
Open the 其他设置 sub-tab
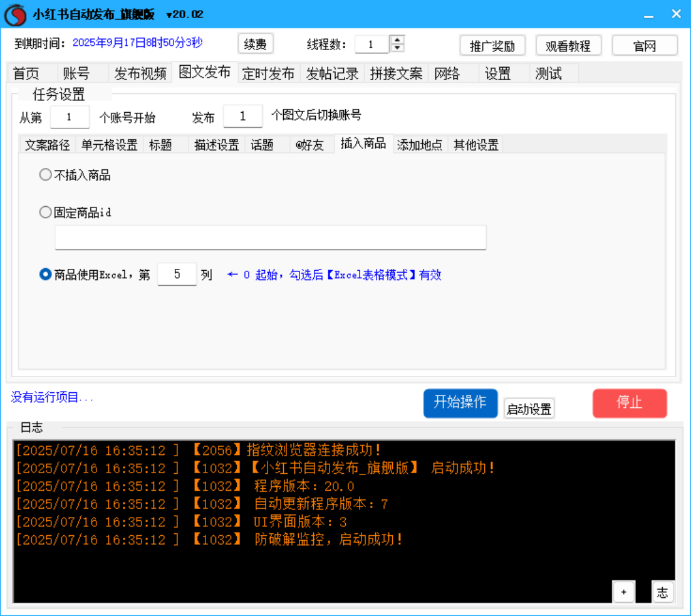pos(476,145)
